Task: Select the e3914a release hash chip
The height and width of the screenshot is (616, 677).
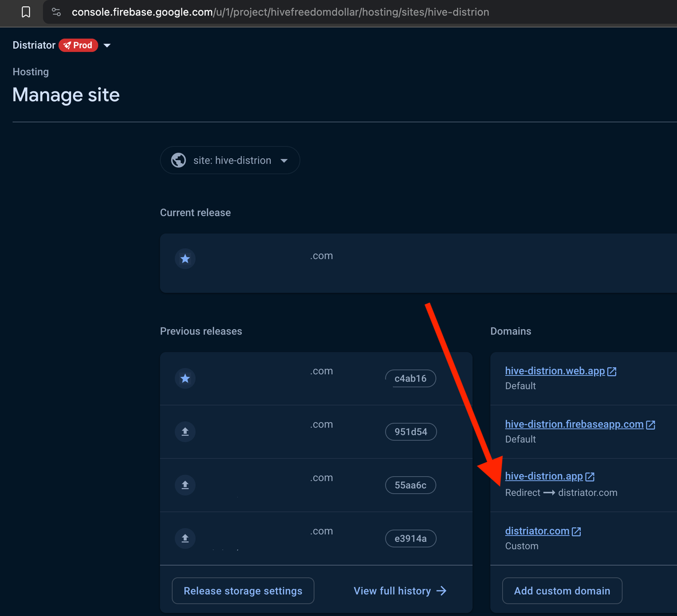Action: 410,539
